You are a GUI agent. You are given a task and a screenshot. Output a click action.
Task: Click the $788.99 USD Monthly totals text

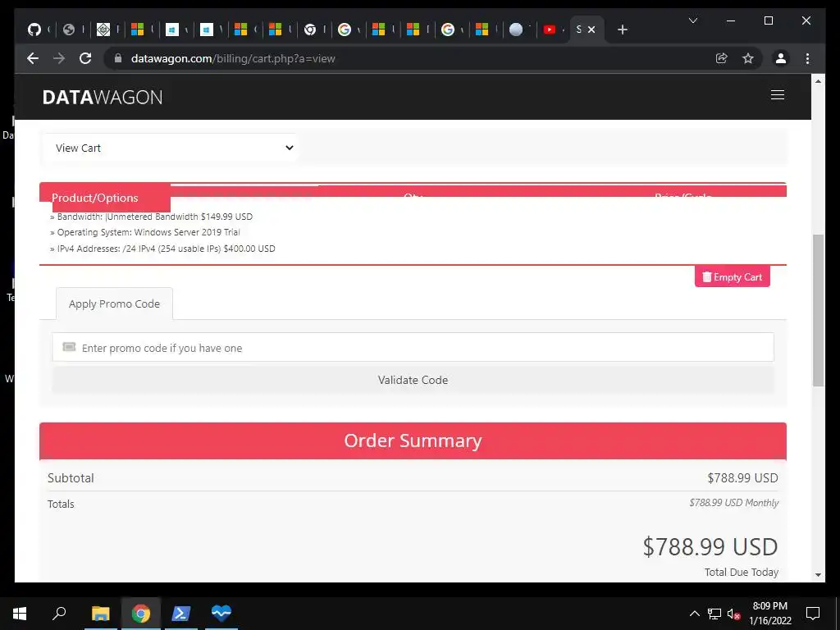coord(734,503)
